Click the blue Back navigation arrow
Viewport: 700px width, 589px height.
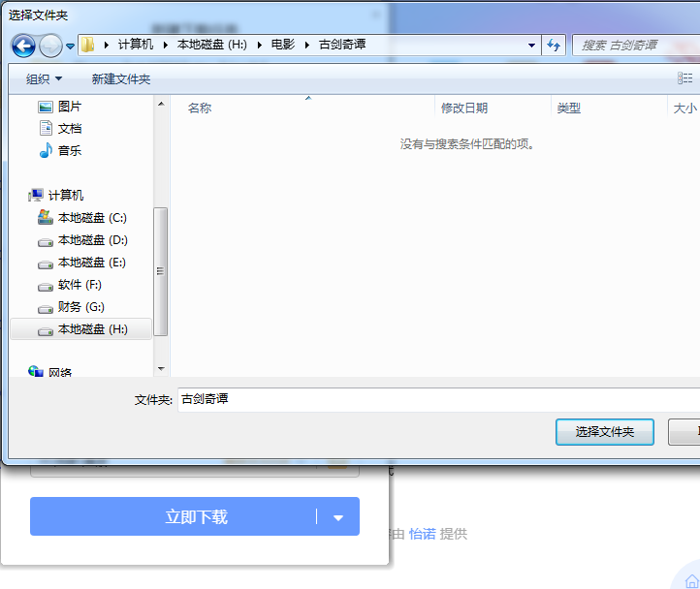tap(23, 46)
